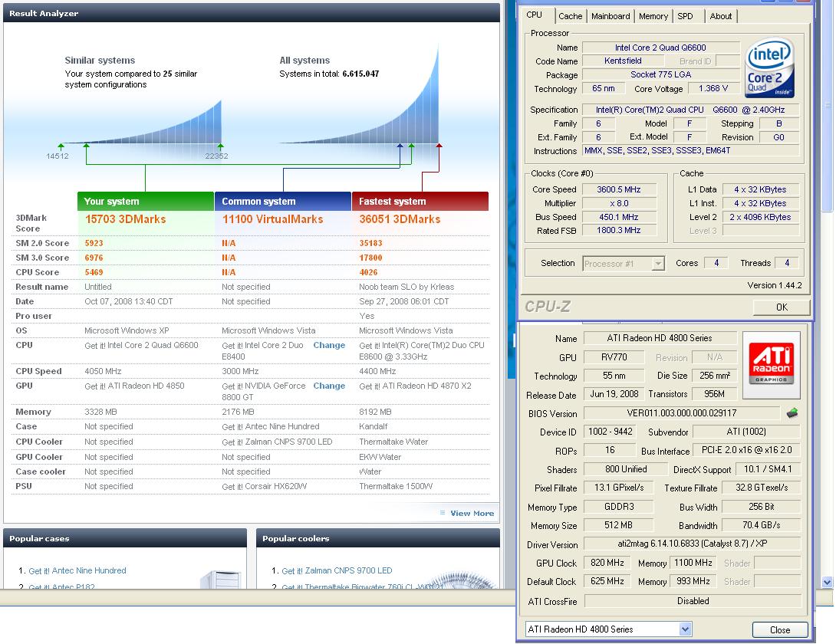The width and height of the screenshot is (836, 644).
Task: Click the BIOS save chip icon
Action: click(792, 413)
